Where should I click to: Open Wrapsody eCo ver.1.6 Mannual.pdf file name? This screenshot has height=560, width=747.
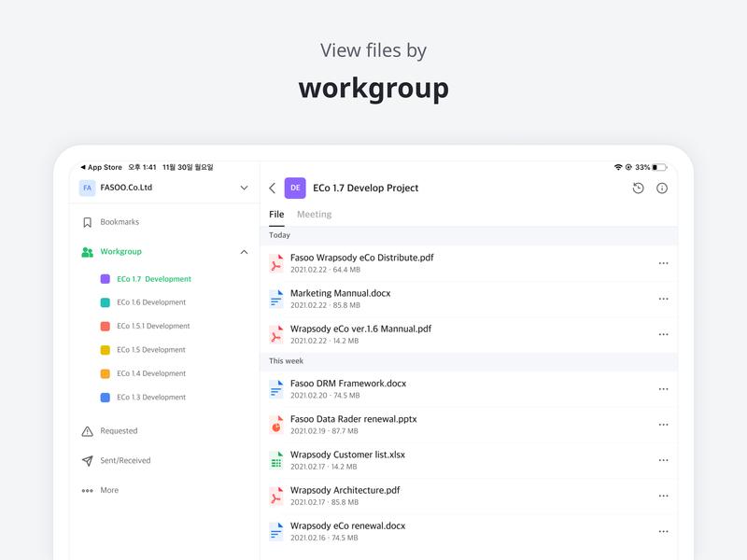[360, 329]
